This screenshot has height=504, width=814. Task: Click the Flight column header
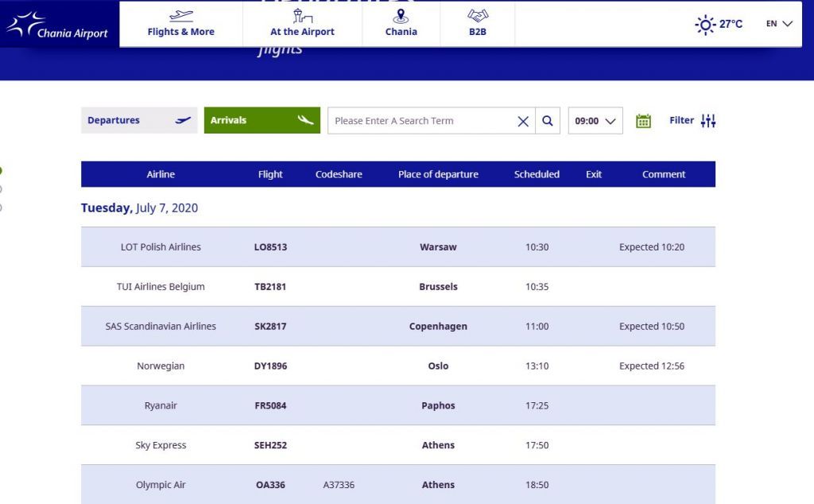tap(270, 174)
